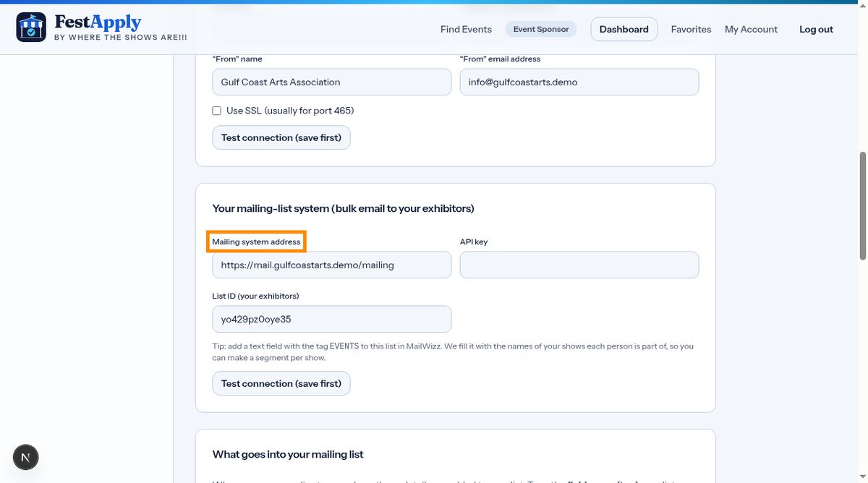Click the "Use SSL (usually for port 465)" label
This screenshot has height=483, width=868.
[290, 111]
